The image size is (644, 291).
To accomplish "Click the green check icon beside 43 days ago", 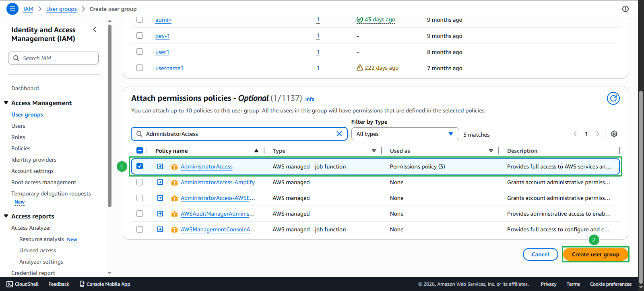I will [360, 19].
